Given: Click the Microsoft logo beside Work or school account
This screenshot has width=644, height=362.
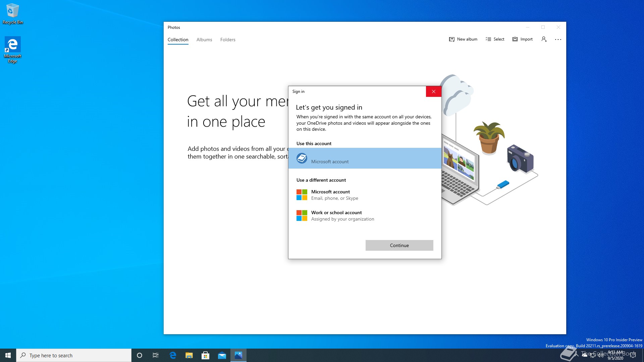Looking at the screenshot, I should click(x=302, y=216).
